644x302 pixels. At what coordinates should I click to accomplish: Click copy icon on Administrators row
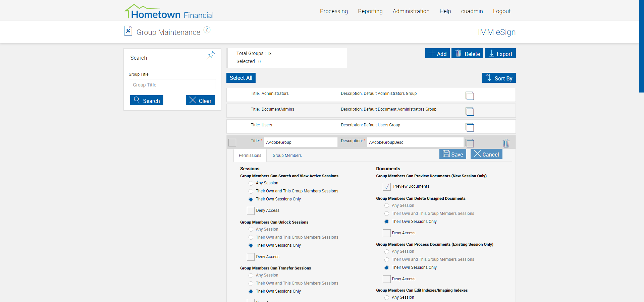470,96
